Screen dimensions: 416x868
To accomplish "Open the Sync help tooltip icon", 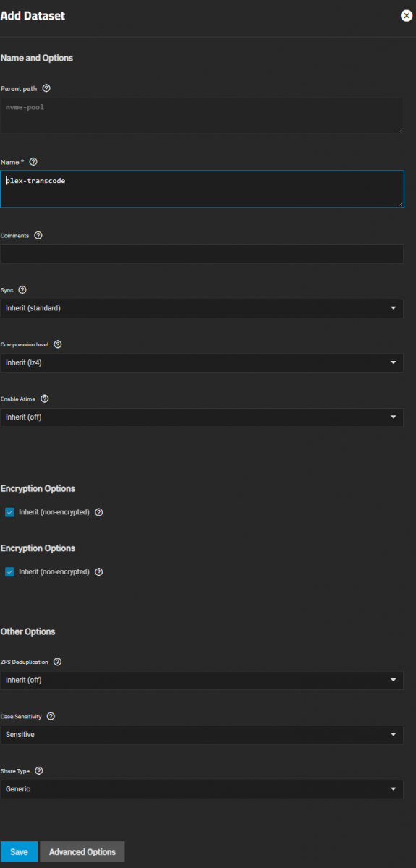I will click(x=22, y=289).
